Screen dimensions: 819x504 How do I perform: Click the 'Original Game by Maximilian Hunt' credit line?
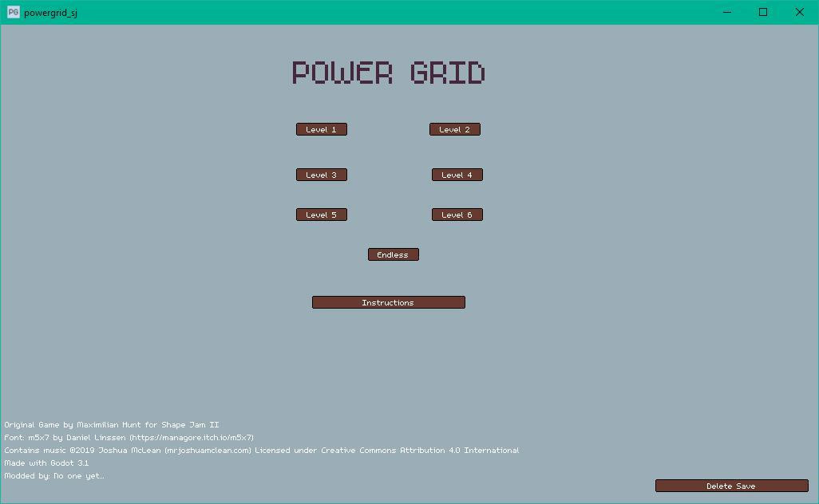tap(112, 425)
